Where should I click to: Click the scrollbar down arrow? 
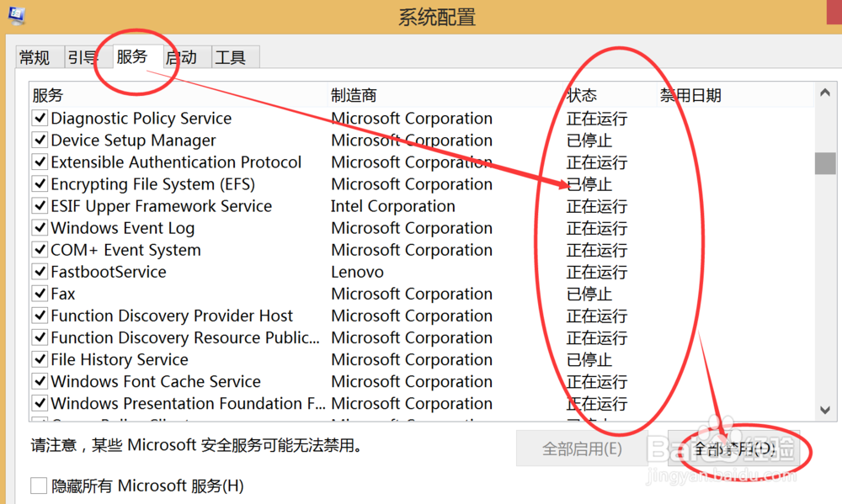825,410
